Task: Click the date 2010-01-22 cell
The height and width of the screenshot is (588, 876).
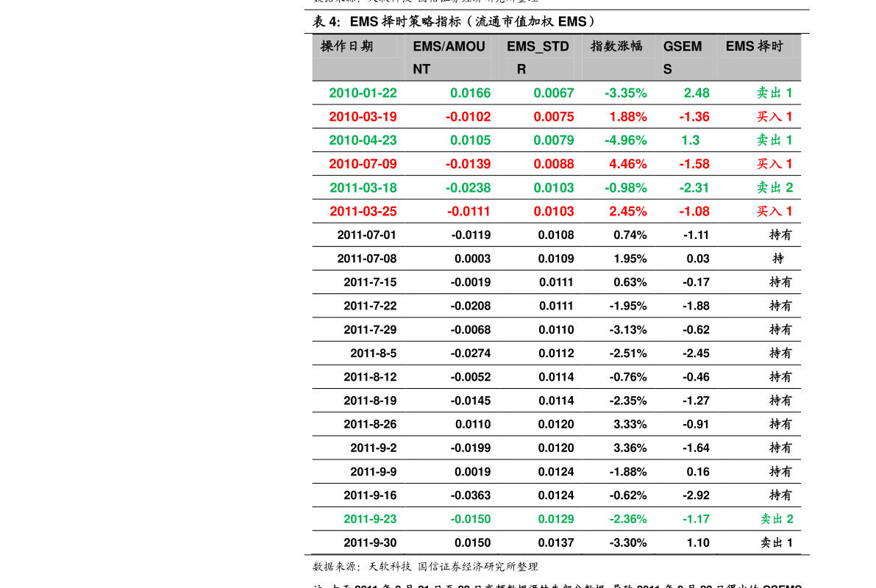Action: 363,93
